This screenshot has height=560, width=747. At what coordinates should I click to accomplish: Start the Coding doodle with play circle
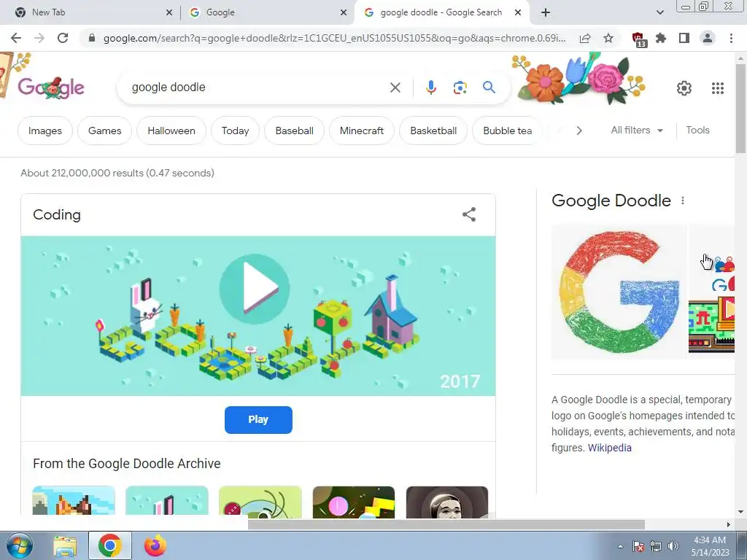(255, 289)
